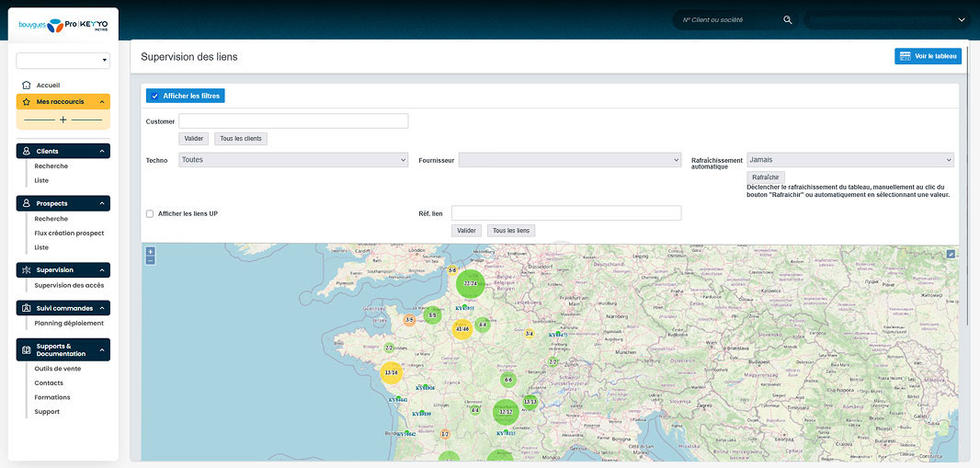Open the header dropdown right of search
Viewport: 980px width, 468px height.
coord(887,20)
